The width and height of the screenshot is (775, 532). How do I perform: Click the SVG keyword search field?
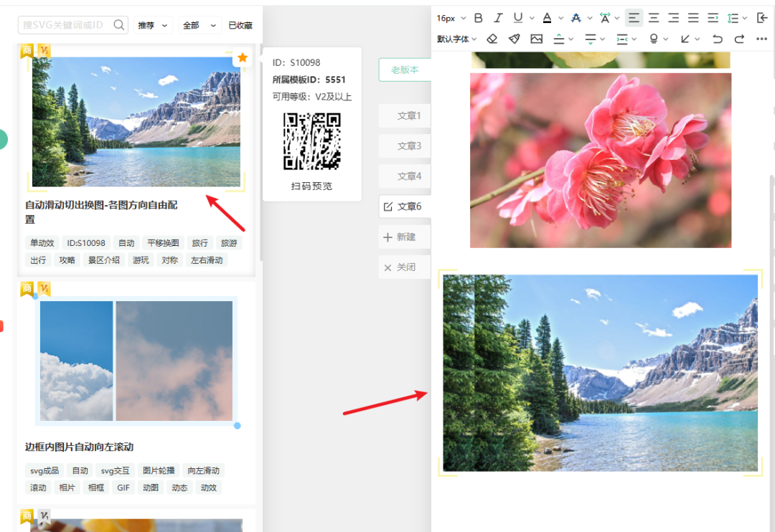click(65, 25)
